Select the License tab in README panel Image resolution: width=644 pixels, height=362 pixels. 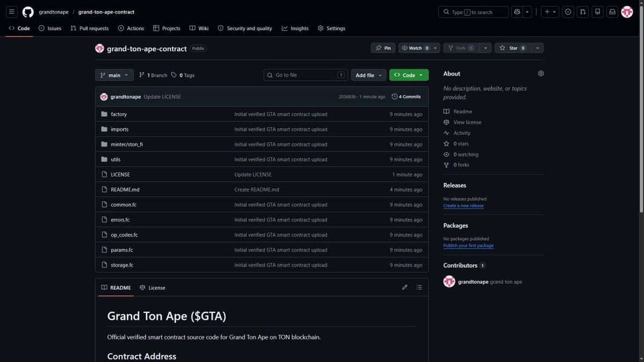click(x=152, y=287)
